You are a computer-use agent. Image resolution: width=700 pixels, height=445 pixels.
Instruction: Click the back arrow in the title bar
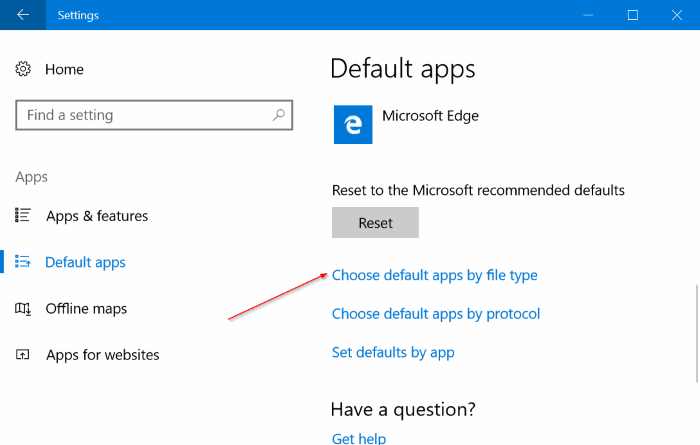[23, 15]
